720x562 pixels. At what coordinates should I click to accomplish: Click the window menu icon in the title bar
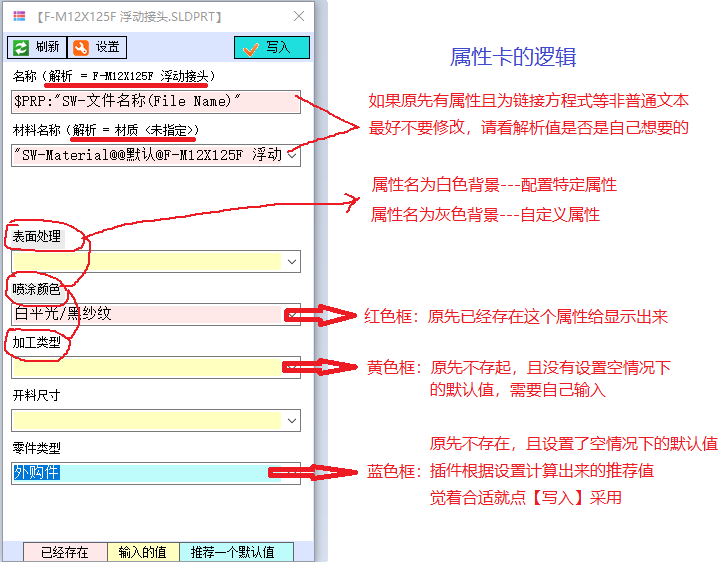(19, 17)
